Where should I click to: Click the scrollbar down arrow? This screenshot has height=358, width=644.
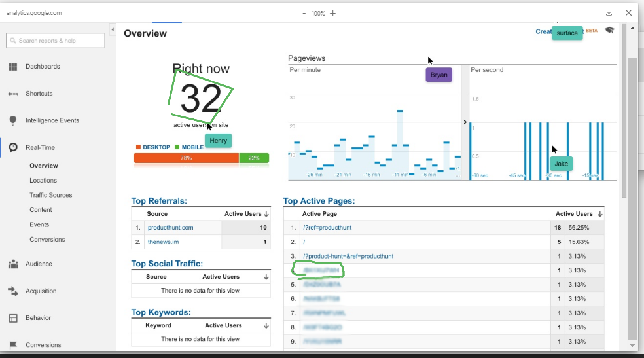(x=632, y=346)
